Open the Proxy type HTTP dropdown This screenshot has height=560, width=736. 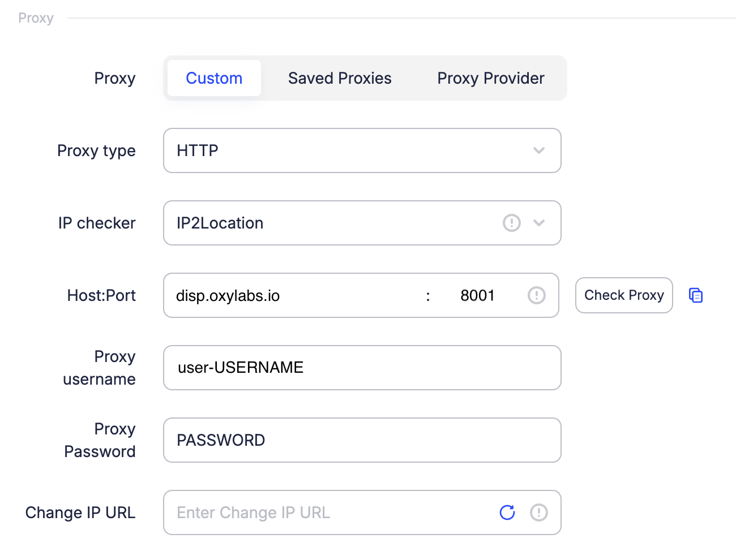[351, 150]
